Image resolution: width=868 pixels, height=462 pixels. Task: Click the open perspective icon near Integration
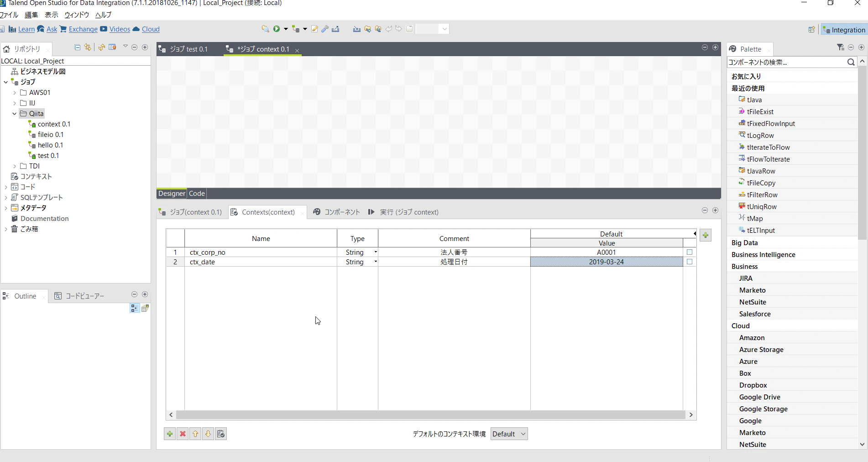[811, 30]
